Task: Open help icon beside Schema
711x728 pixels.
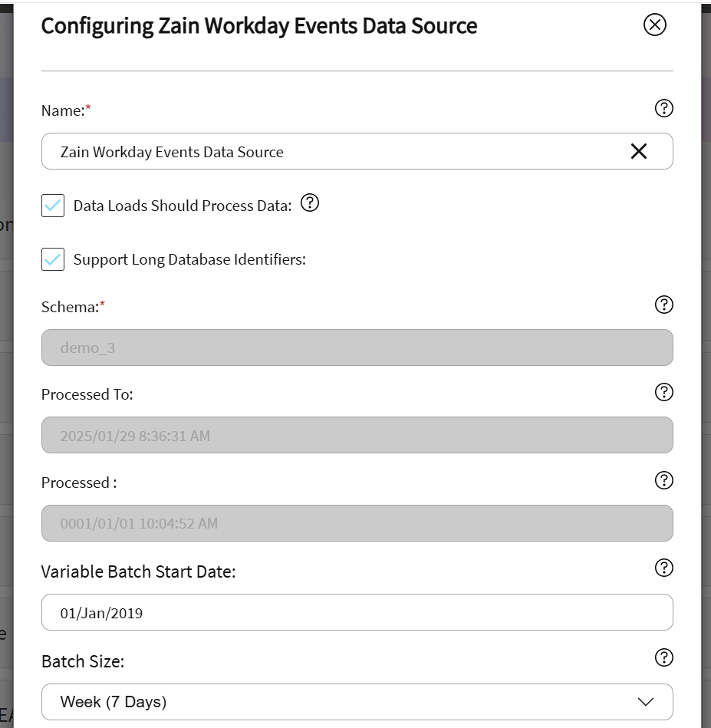Action: [x=663, y=305]
